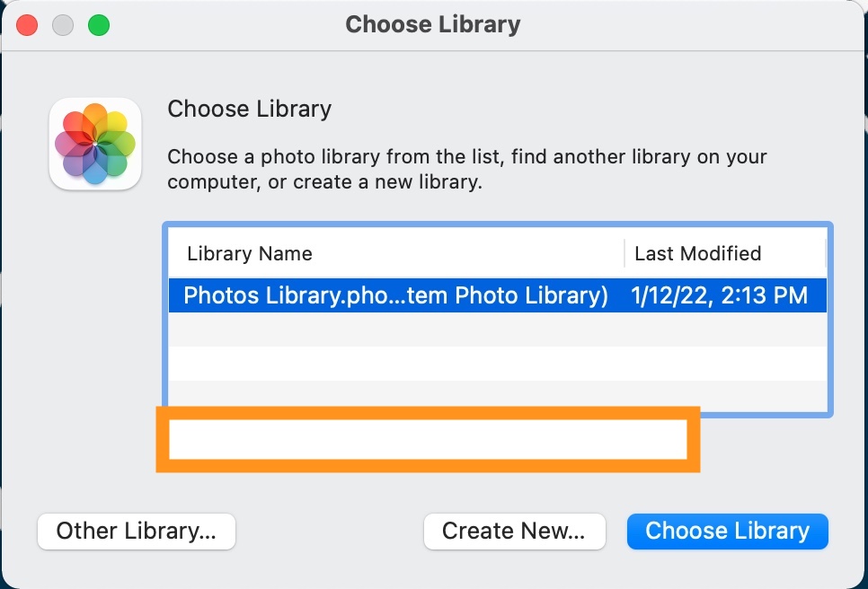This screenshot has height=589, width=868.
Task: Click the white field inside the orange box
Action: 428,440
